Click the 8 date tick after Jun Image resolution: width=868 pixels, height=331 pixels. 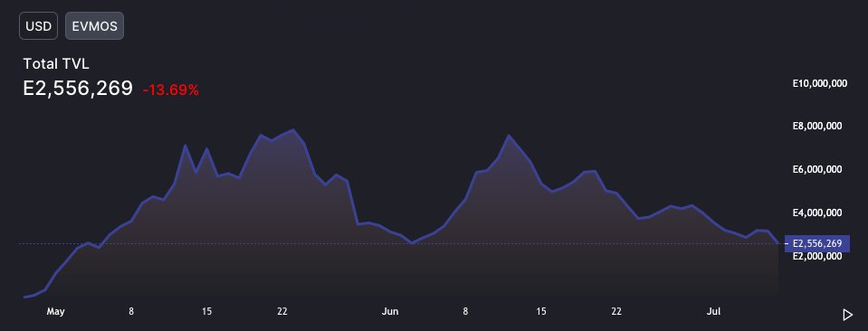click(x=465, y=312)
